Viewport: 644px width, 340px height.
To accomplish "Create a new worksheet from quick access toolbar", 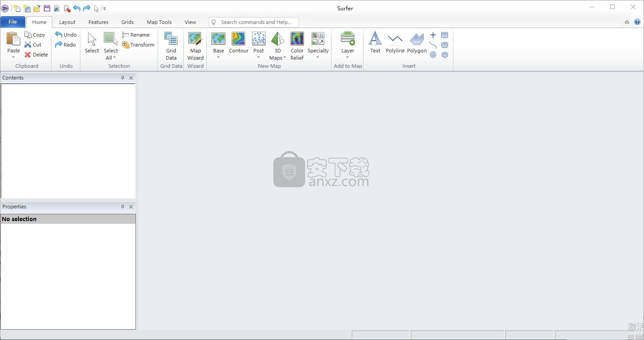I will (x=27, y=8).
